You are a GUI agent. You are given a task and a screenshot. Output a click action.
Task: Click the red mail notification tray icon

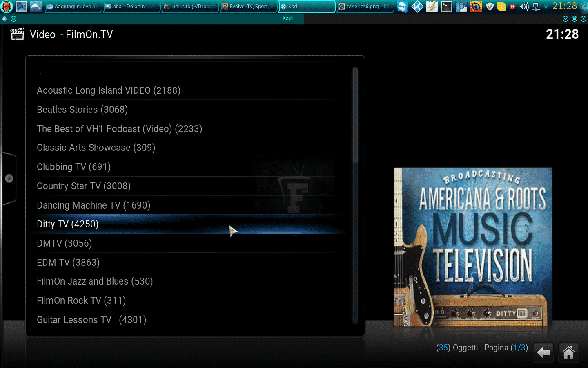(x=512, y=7)
